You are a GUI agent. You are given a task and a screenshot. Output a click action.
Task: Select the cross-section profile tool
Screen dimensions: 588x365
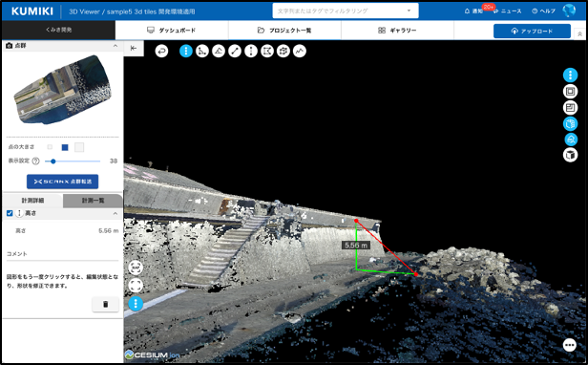[300, 51]
